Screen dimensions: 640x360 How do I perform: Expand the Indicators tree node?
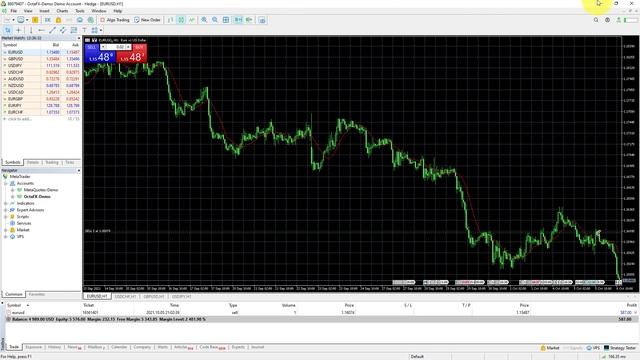[6, 203]
